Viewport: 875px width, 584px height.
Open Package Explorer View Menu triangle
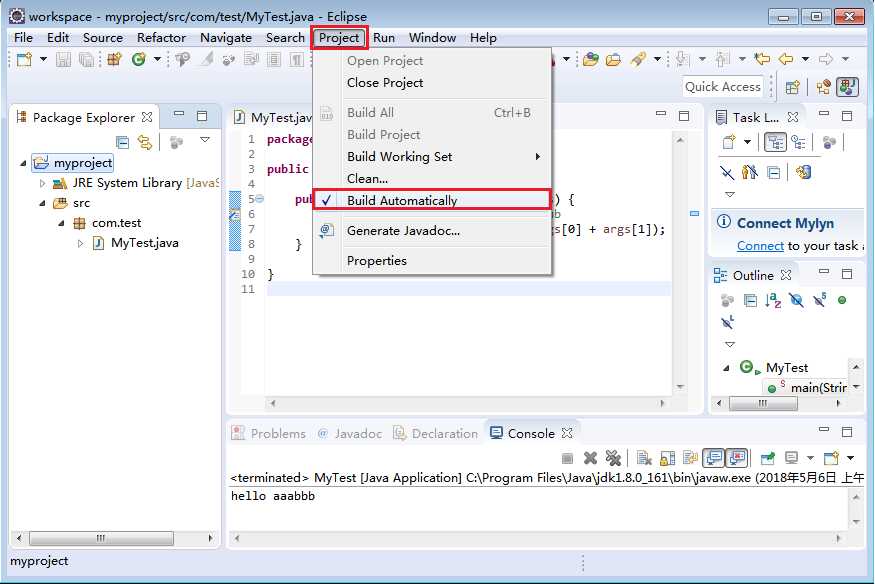[x=205, y=139]
